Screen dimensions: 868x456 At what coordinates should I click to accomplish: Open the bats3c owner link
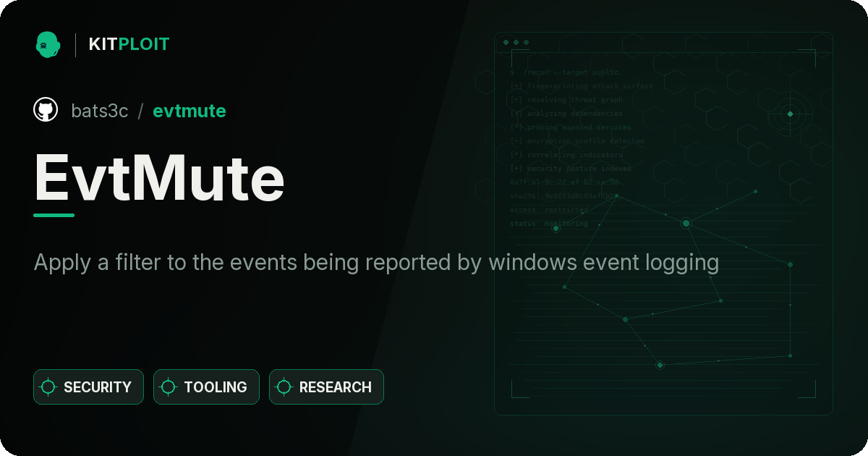click(100, 111)
